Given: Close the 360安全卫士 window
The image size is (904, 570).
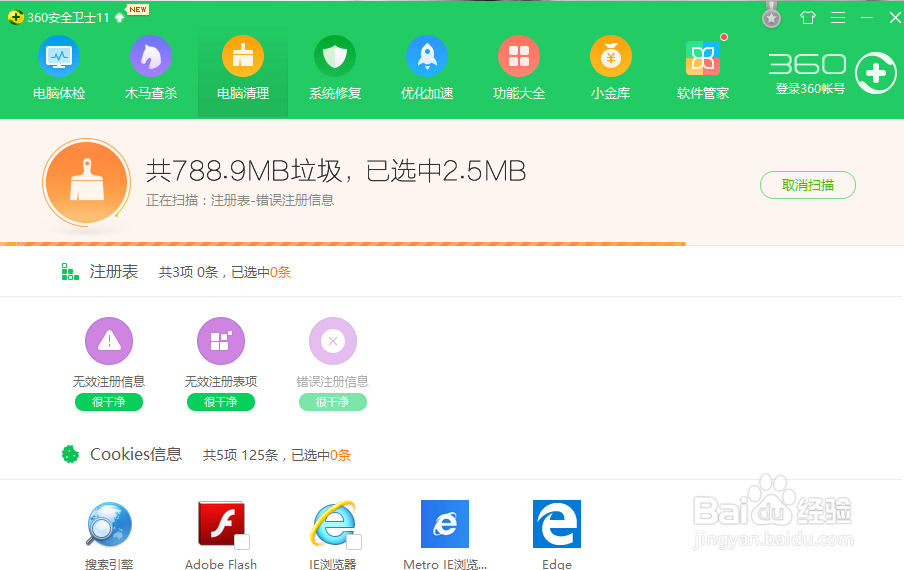Looking at the screenshot, I should point(895,18).
